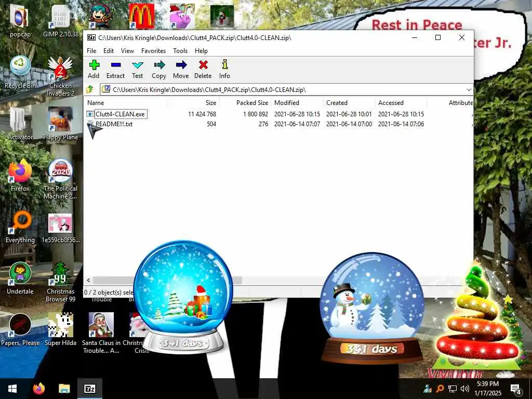Screen dimensions: 532x399
Task: Click the 7-Zip window title bar icon
Action: 91,37
